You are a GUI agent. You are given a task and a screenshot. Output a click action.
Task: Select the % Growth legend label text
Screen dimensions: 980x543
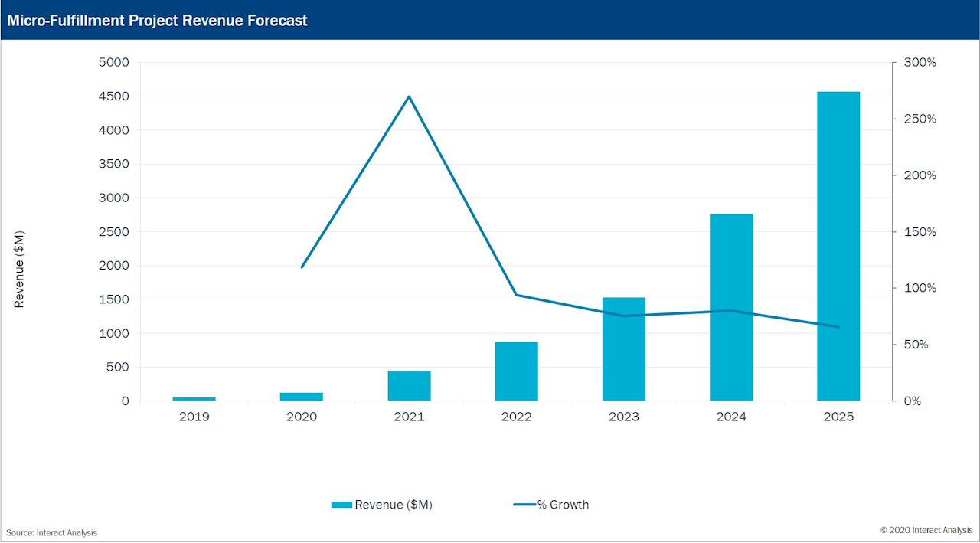(563, 505)
